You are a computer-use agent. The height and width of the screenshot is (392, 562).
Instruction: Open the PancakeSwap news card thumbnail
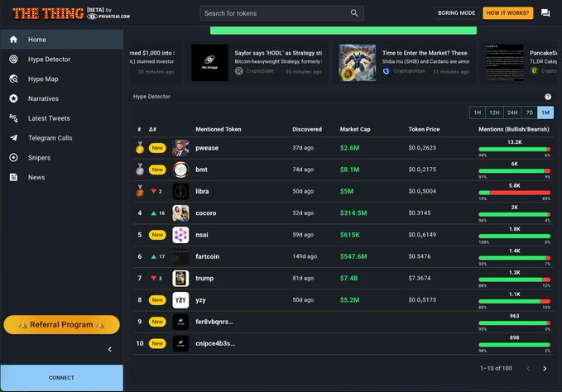pos(504,63)
